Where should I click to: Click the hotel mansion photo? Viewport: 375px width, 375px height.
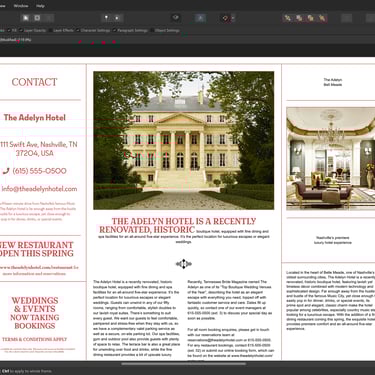pos(184,140)
